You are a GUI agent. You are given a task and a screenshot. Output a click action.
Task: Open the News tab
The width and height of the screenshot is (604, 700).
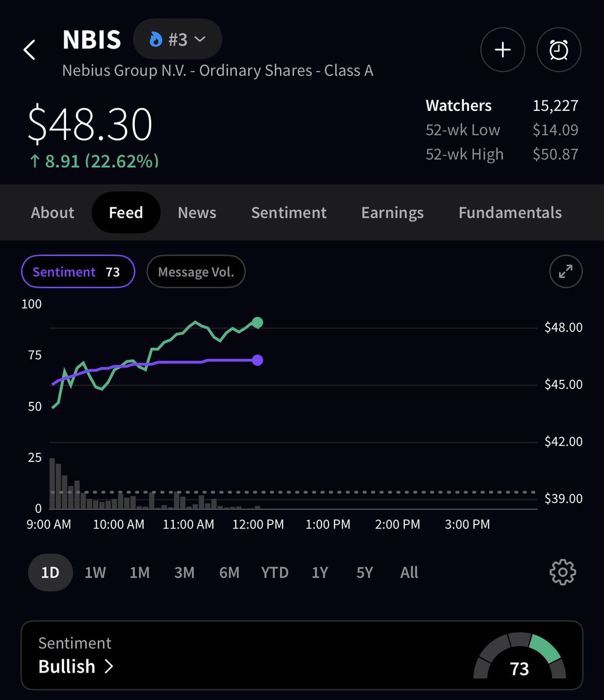197,212
